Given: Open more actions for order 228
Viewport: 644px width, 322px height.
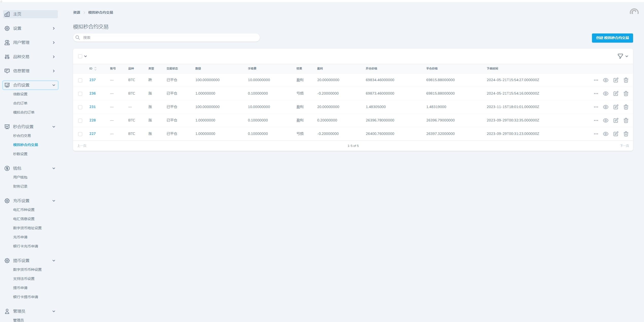Looking at the screenshot, I should coord(596,120).
